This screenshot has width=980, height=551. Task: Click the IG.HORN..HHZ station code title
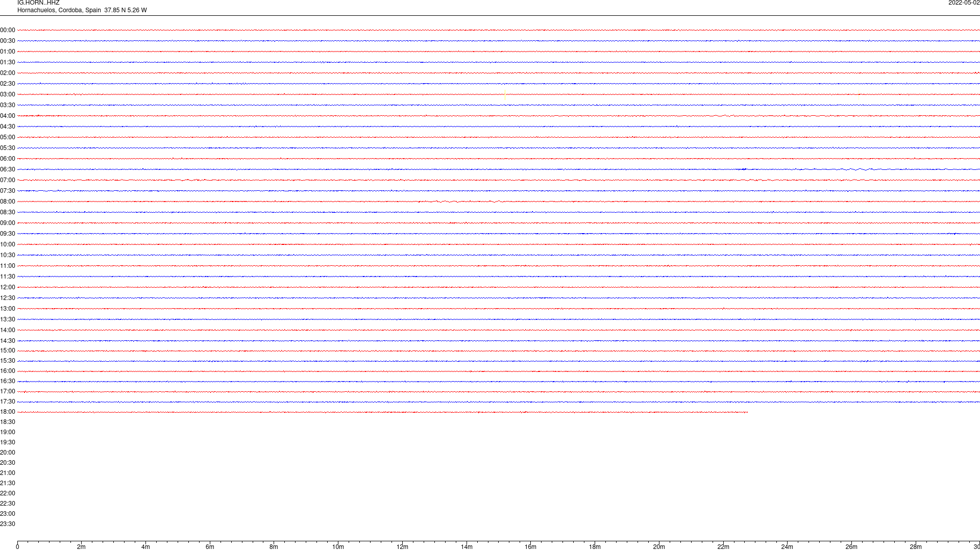click(x=38, y=3)
